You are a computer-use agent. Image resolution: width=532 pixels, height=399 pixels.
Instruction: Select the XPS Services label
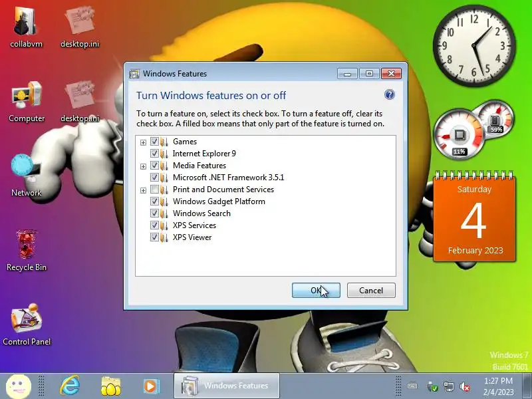point(194,225)
